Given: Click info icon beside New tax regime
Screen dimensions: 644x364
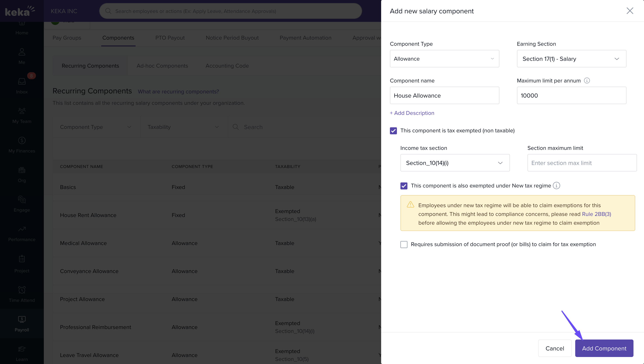Looking at the screenshot, I should tap(556, 185).
